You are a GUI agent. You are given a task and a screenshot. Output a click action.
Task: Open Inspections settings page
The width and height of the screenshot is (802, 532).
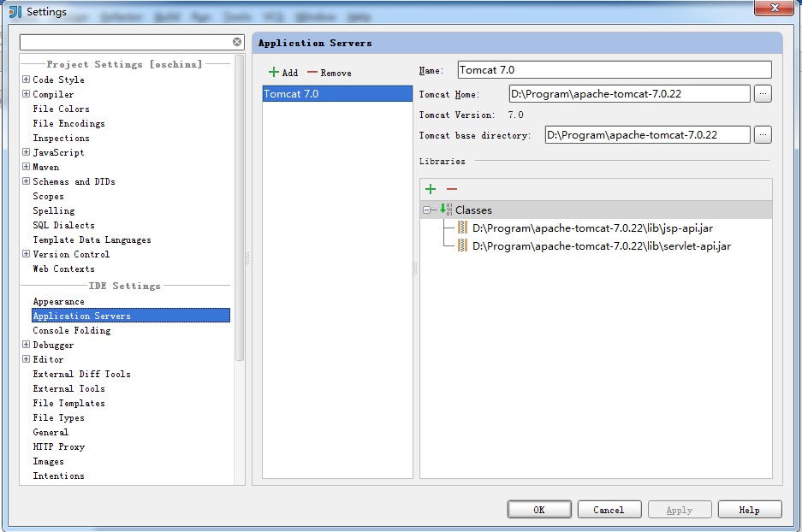pos(61,138)
